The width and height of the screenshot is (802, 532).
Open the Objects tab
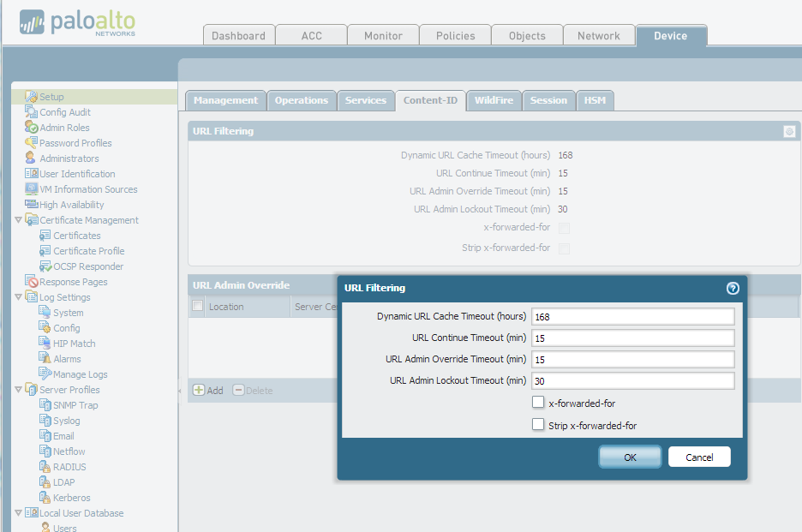tap(527, 35)
